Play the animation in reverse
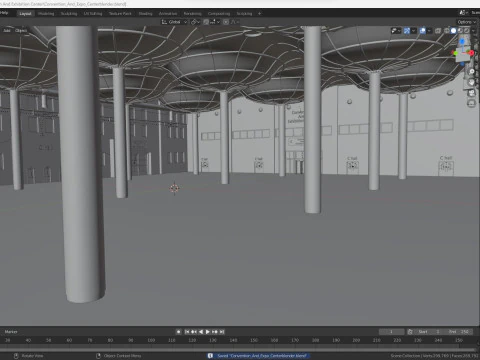Image resolution: width=480 pixels, height=360 pixels. click(x=201, y=332)
